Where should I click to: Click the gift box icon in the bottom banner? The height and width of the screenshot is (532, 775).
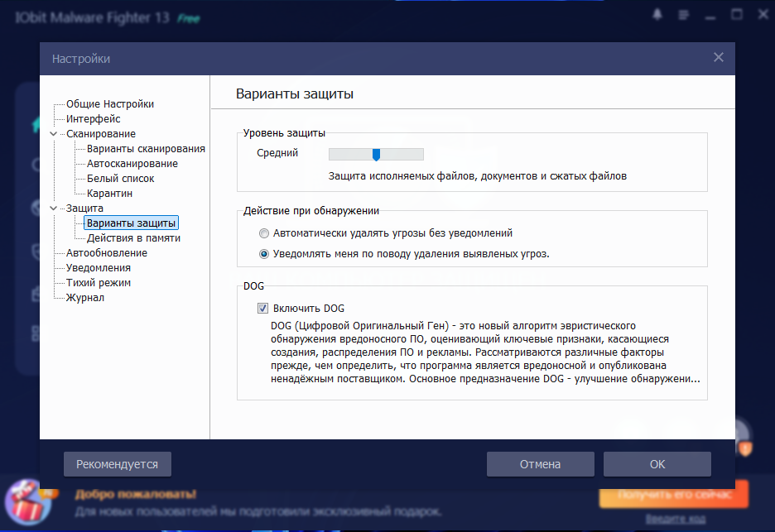(x=28, y=504)
